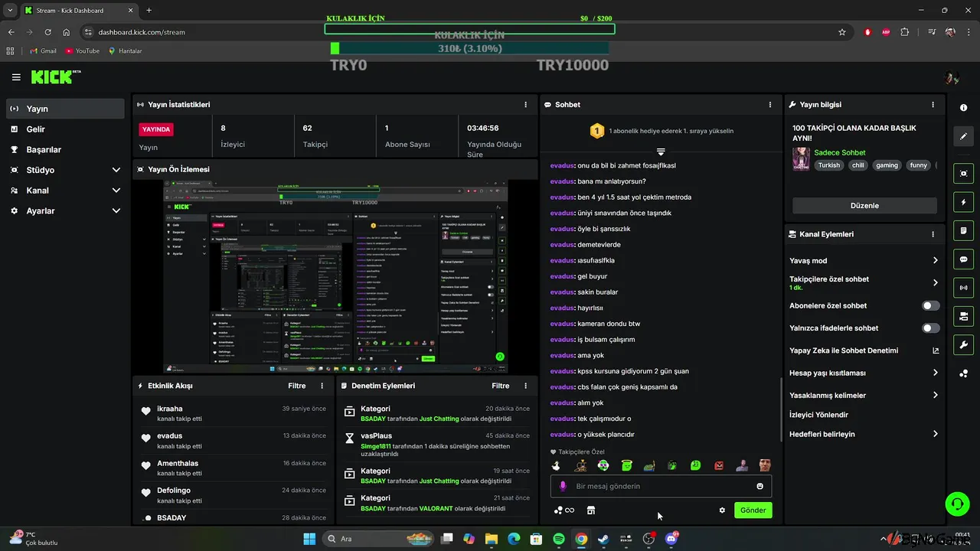Open Discord from the taskbar
The height and width of the screenshot is (551, 980).
tap(671, 539)
